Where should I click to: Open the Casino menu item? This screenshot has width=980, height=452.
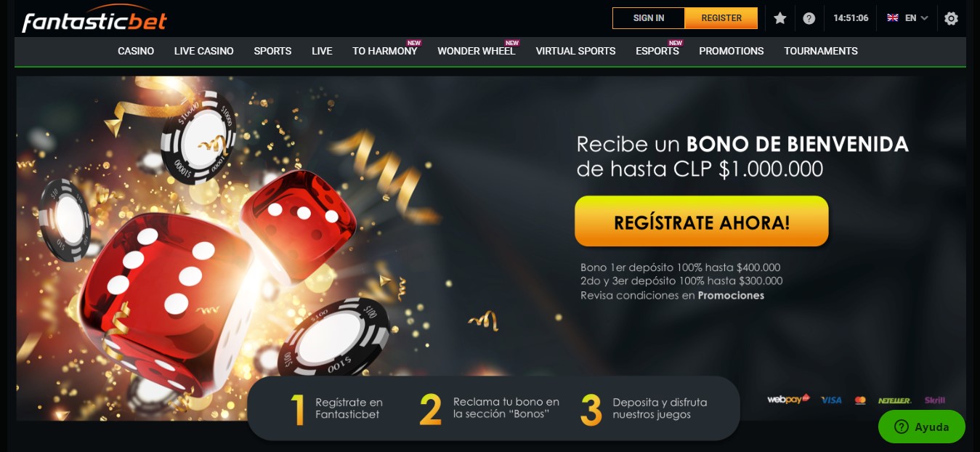click(x=136, y=51)
